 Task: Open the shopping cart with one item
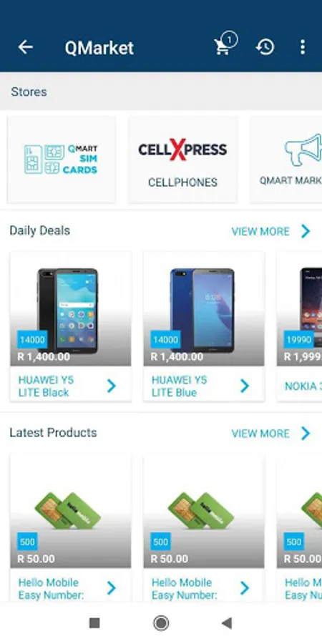click(225, 45)
